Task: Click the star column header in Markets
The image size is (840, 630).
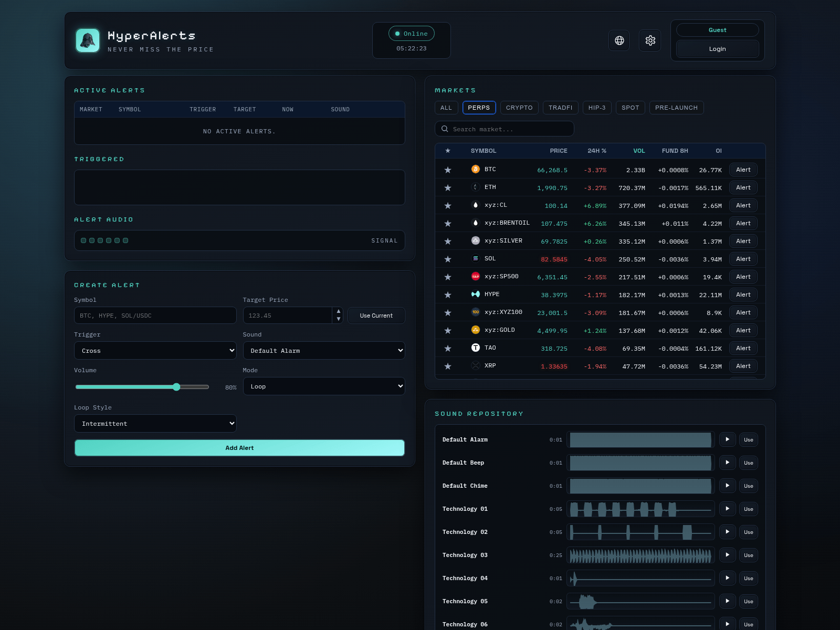Action: (x=448, y=151)
